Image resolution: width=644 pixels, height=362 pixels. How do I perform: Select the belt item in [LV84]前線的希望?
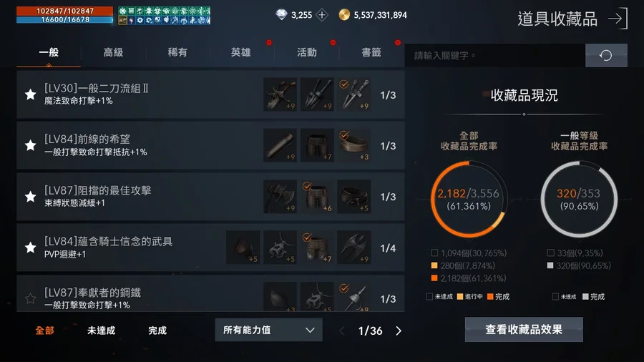point(353,145)
